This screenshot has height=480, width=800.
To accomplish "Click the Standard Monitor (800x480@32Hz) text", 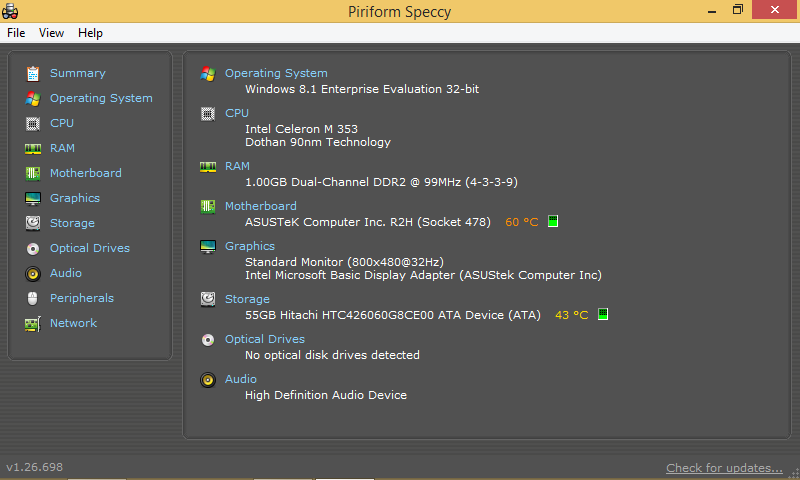I will pos(344,262).
